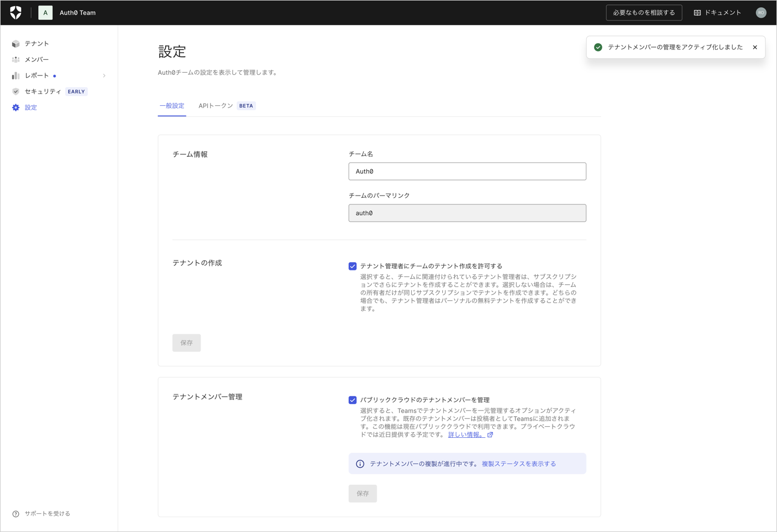Click the テナント cube icon in sidebar
777x532 pixels.
coord(16,44)
